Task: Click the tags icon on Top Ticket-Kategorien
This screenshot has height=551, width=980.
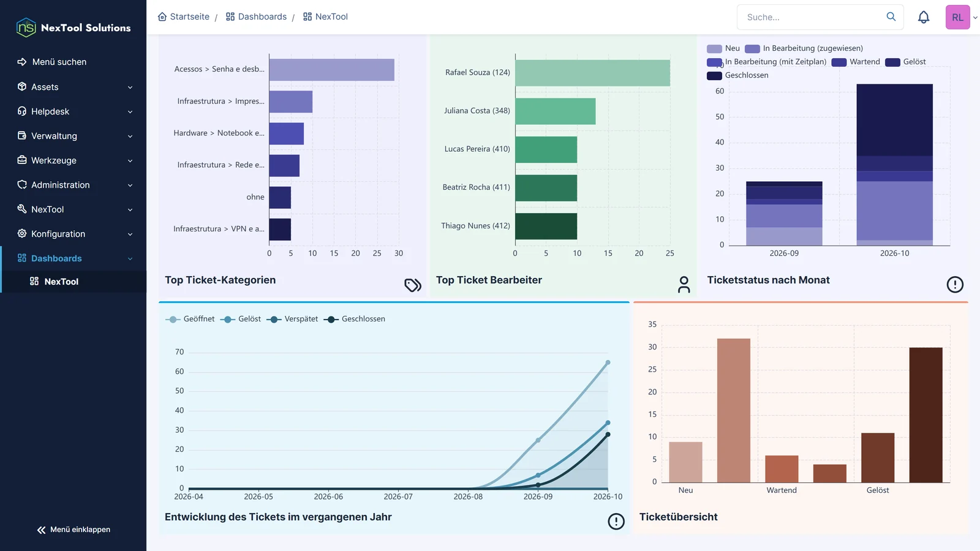Action: point(413,285)
